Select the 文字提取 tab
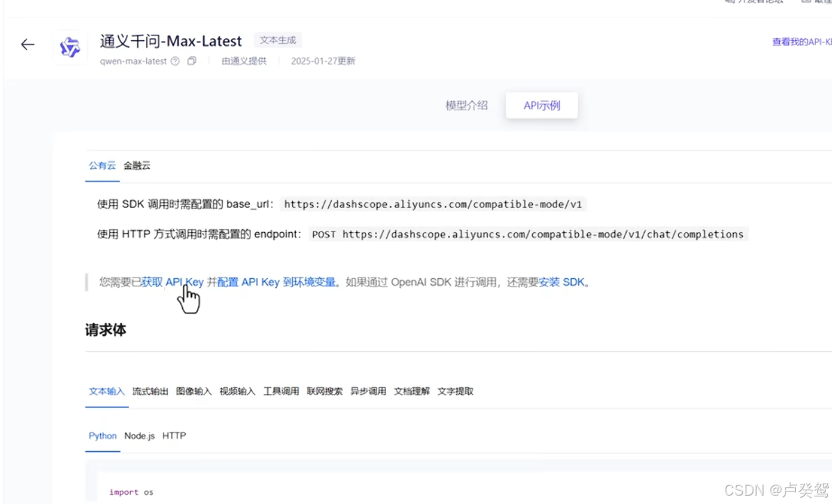This screenshot has height=504, width=832. pos(455,391)
